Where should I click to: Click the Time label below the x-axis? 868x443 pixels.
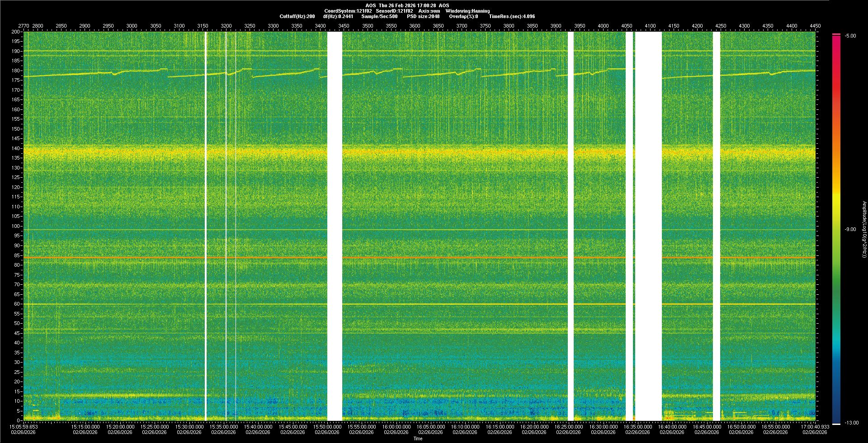(418, 438)
